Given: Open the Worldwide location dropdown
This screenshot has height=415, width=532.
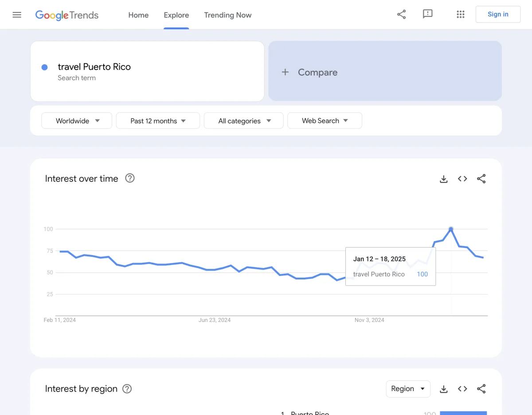Looking at the screenshot, I should coord(77,121).
